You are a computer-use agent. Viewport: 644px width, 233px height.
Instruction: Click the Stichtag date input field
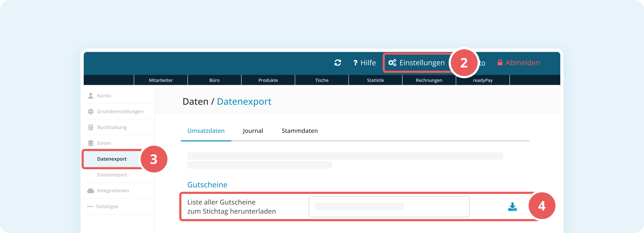tap(389, 206)
